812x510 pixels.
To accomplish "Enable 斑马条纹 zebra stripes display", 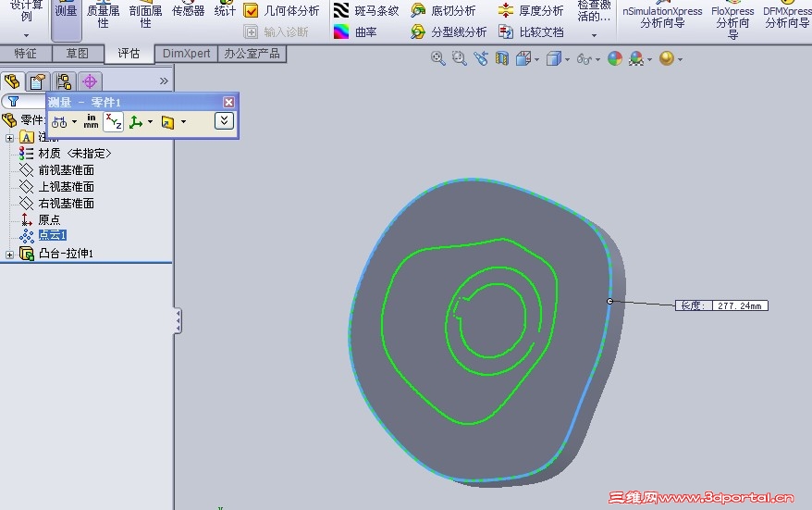I will (x=366, y=10).
